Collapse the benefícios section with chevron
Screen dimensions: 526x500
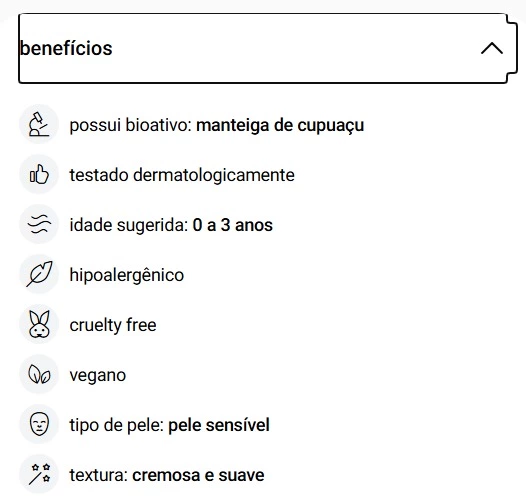tap(492, 48)
